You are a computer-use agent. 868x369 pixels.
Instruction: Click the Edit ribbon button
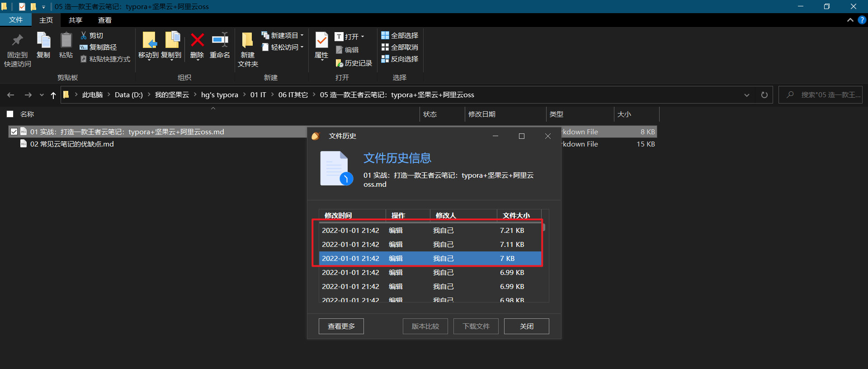(x=347, y=50)
